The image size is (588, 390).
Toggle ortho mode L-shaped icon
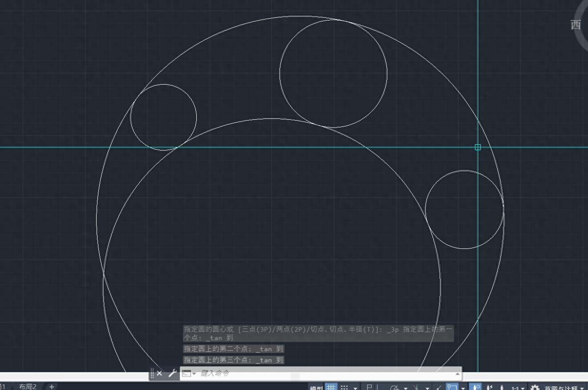click(x=377, y=387)
